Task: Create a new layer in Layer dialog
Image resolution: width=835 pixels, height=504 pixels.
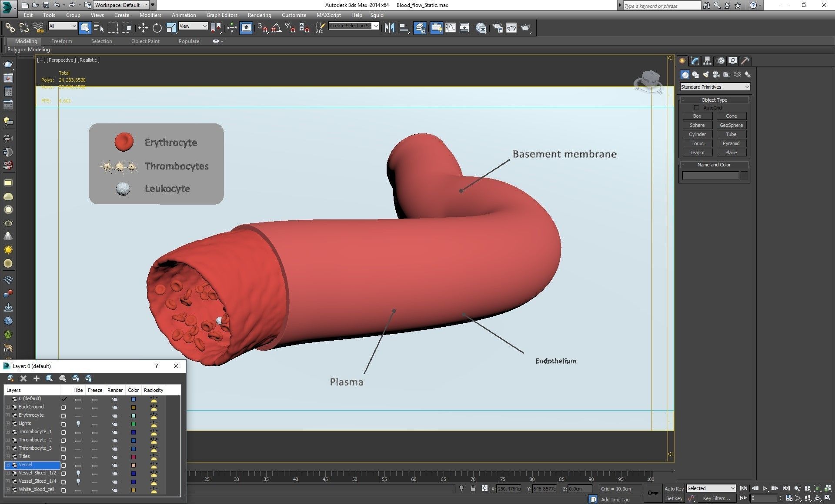Action: coord(10,378)
